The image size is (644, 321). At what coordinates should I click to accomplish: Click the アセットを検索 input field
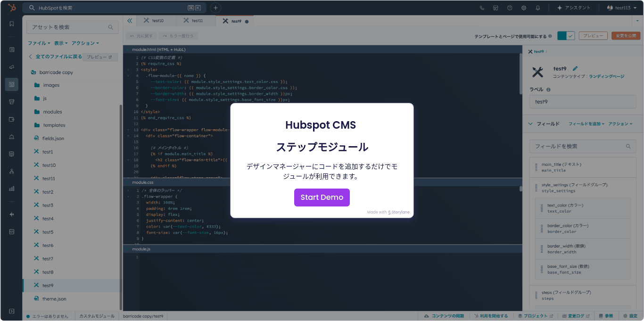(x=72, y=27)
